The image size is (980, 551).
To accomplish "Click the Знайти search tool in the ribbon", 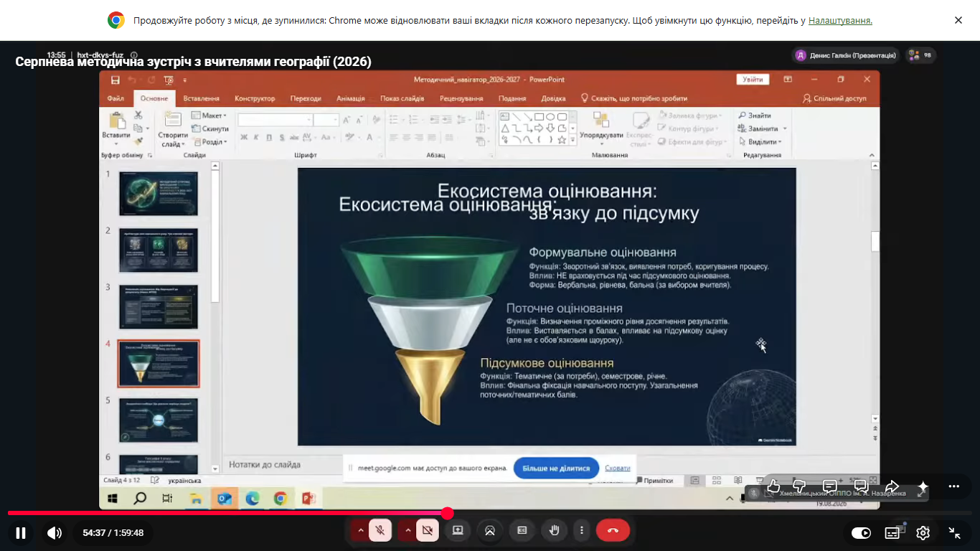I will tap(755, 116).
